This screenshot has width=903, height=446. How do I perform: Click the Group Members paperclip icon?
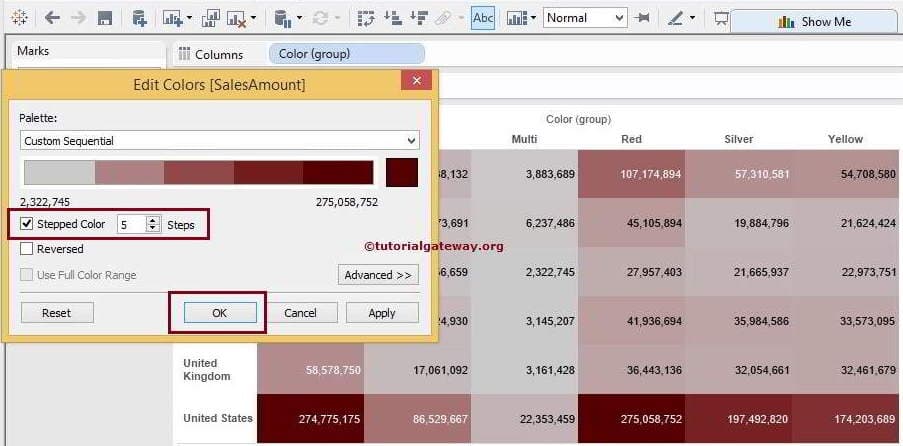click(443, 18)
